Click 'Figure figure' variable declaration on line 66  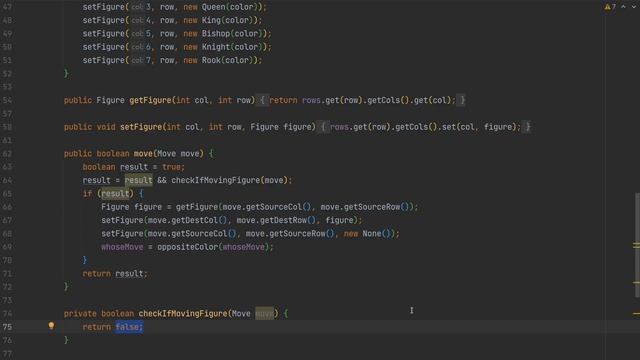point(131,207)
